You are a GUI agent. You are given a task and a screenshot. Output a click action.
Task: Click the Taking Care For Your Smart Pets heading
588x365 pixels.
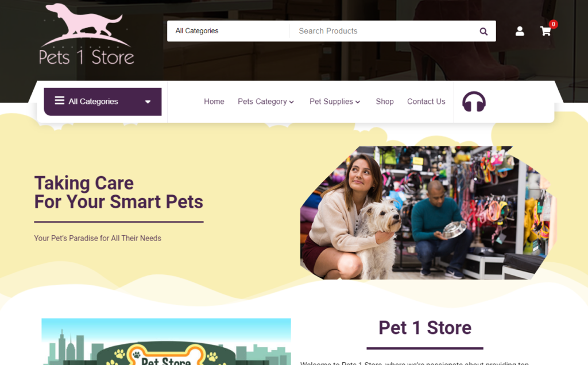118,193
